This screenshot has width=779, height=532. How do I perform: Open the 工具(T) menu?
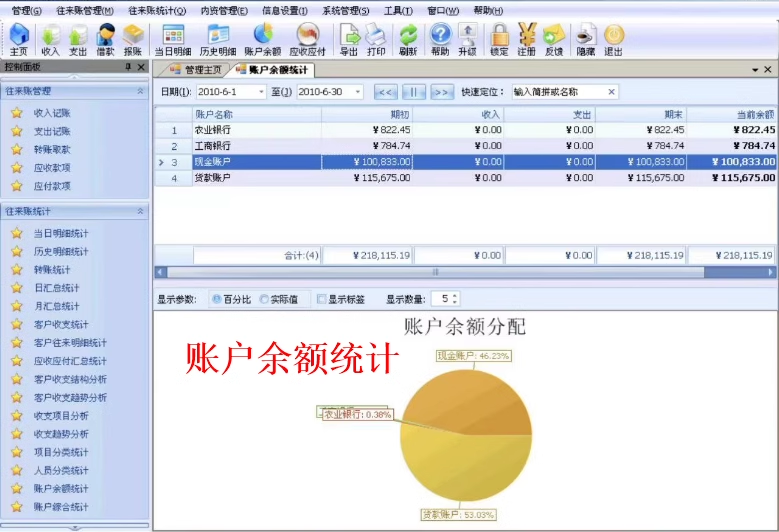click(398, 10)
